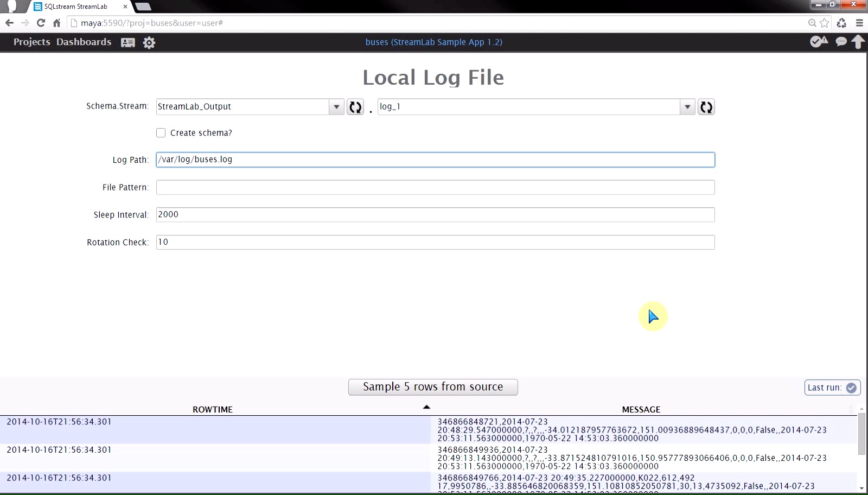Click the zoom magnifier in the address bar
868x495 pixels.
coord(812,23)
